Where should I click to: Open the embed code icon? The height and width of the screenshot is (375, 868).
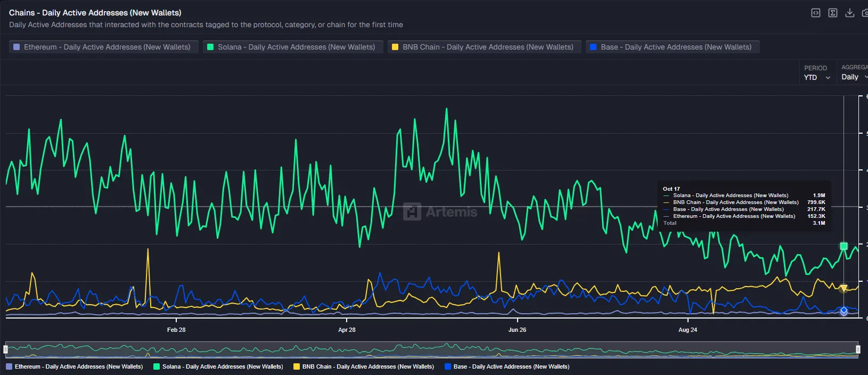tap(815, 13)
